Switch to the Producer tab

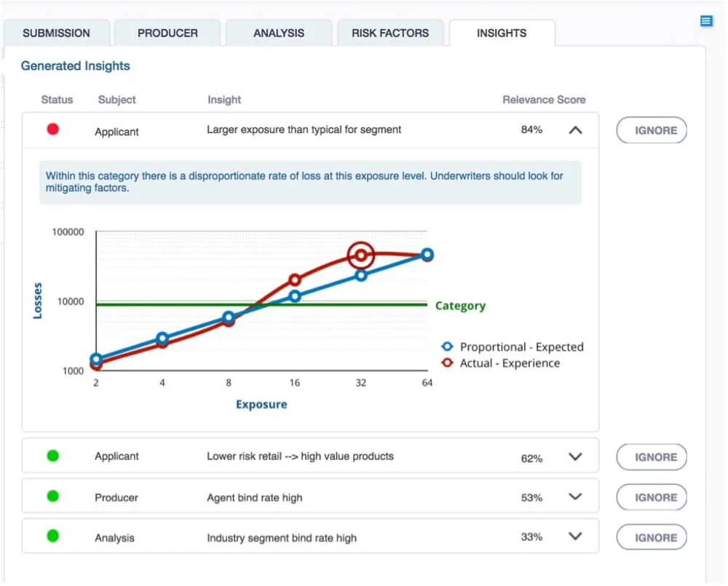[x=167, y=33]
